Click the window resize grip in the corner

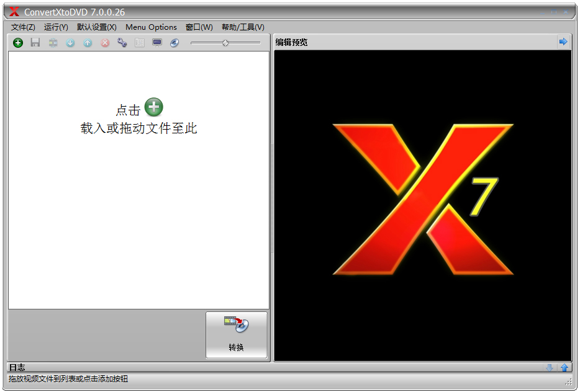click(568, 382)
